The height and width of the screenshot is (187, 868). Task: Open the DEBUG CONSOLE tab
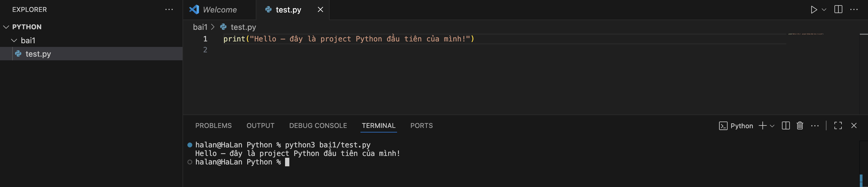pyautogui.click(x=318, y=126)
